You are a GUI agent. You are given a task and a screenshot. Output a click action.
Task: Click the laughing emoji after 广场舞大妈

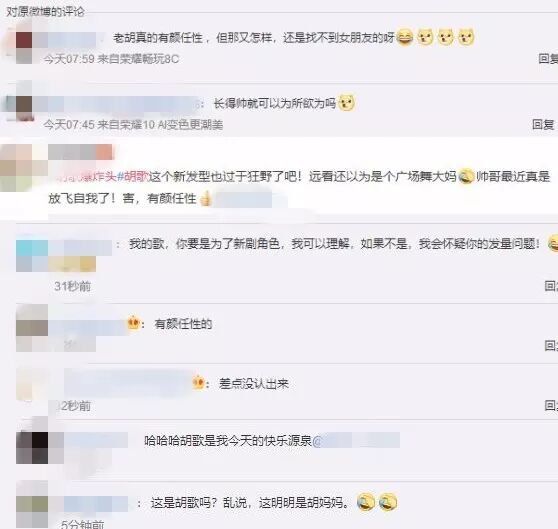click(x=466, y=176)
